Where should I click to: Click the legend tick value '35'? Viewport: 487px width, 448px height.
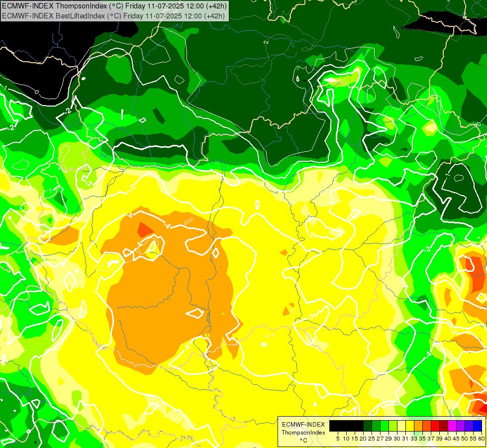(x=422, y=439)
